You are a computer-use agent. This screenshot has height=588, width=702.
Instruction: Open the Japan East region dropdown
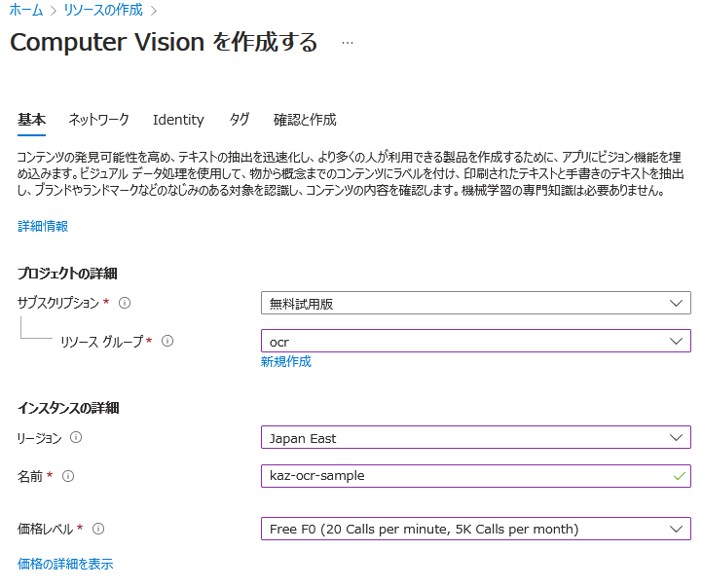(x=475, y=438)
